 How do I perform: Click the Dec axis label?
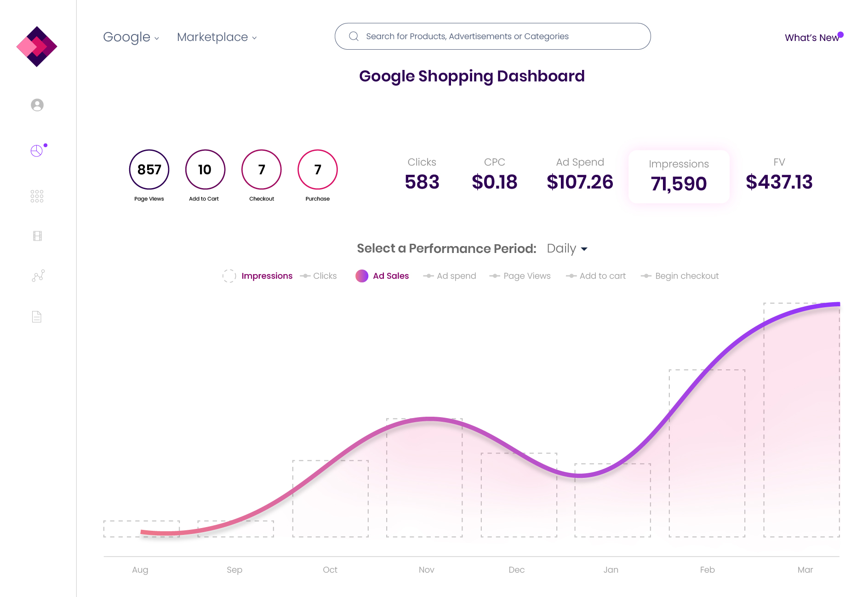click(517, 569)
